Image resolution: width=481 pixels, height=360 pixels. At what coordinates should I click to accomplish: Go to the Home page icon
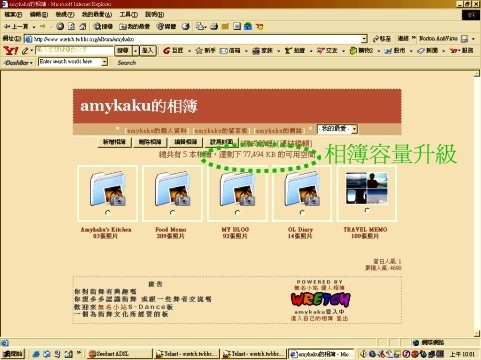point(83,26)
